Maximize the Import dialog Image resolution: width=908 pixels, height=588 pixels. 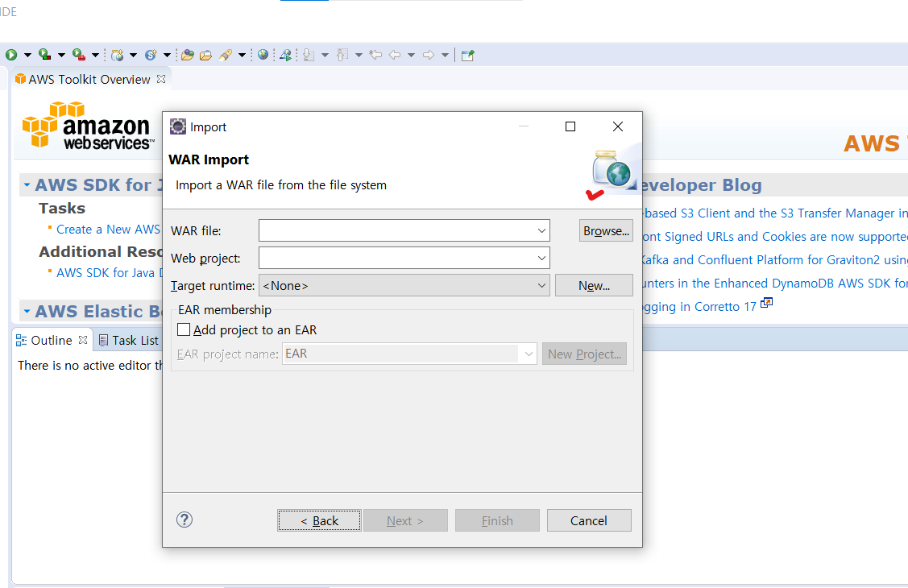570,126
